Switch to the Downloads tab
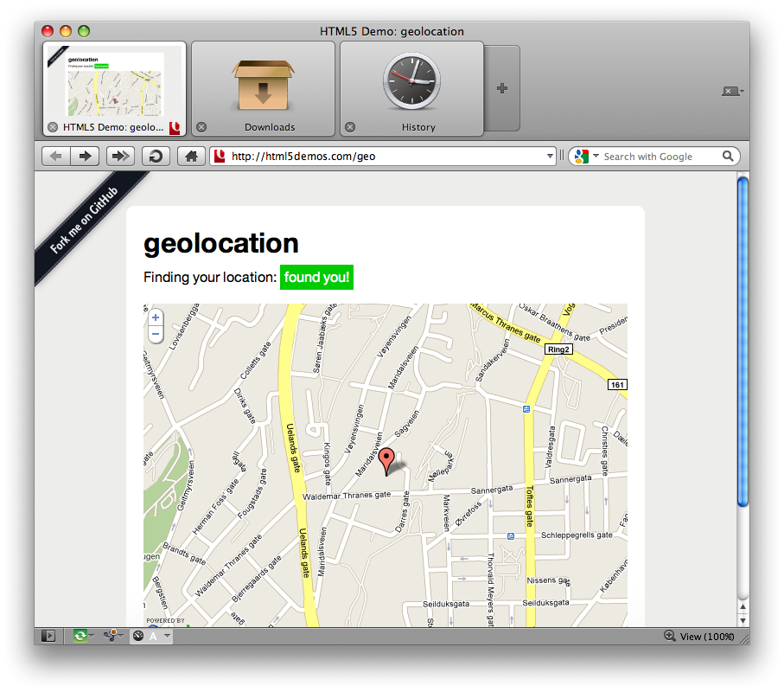This screenshot has height=692, width=784. pos(263,89)
